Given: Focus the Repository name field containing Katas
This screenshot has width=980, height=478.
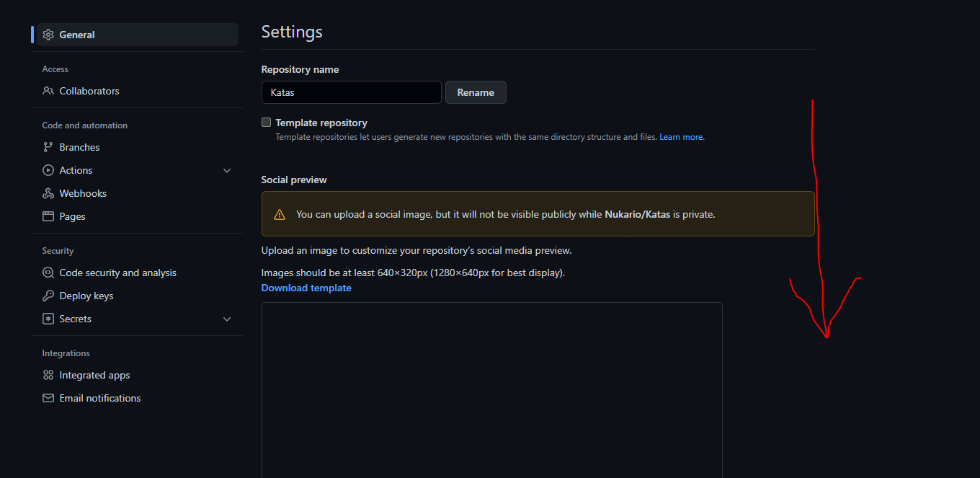Looking at the screenshot, I should [x=352, y=92].
